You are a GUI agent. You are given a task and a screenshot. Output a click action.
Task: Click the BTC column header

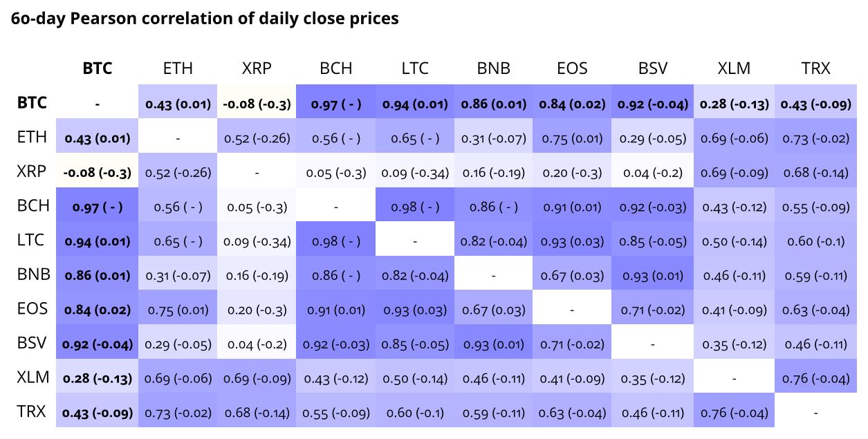(x=98, y=68)
